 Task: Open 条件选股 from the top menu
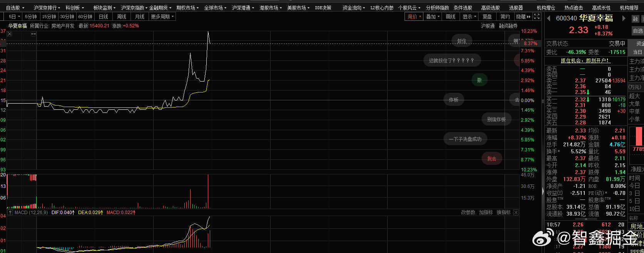tap(463, 8)
